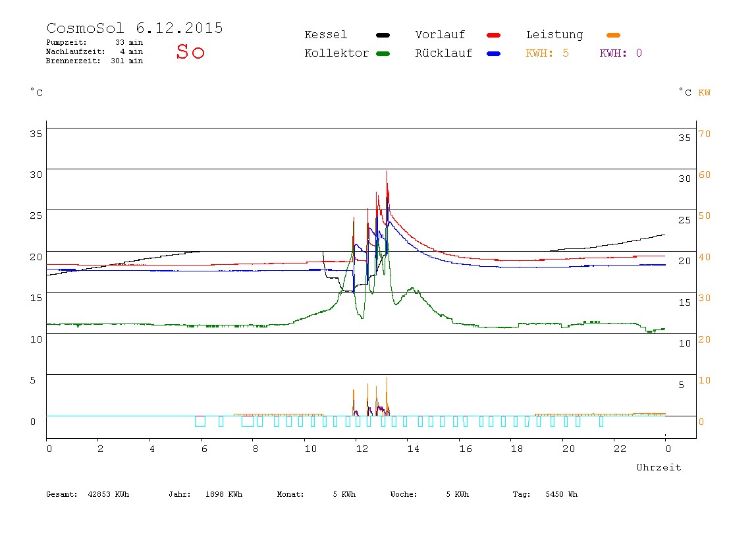Click the green Kollektor bump near 14h
The height and width of the screenshot is (535, 756).
click(413, 290)
